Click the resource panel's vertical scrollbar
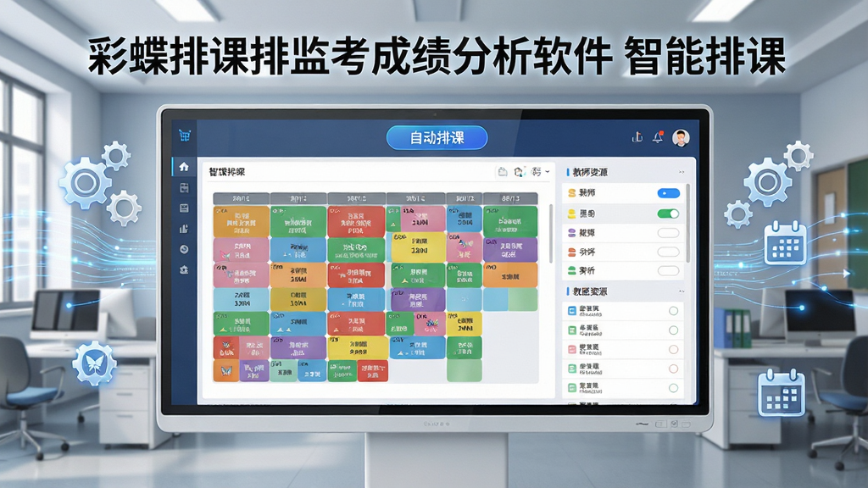The image size is (868, 488). tap(687, 223)
